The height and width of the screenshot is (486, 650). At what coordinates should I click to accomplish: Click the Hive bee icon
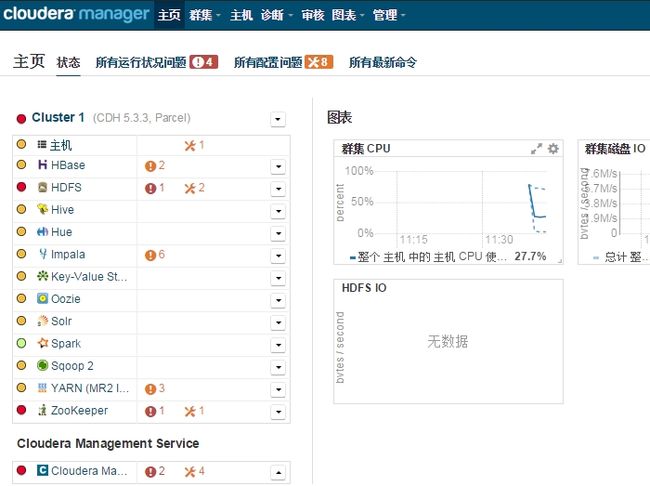pyautogui.click(x=42, y=209)
